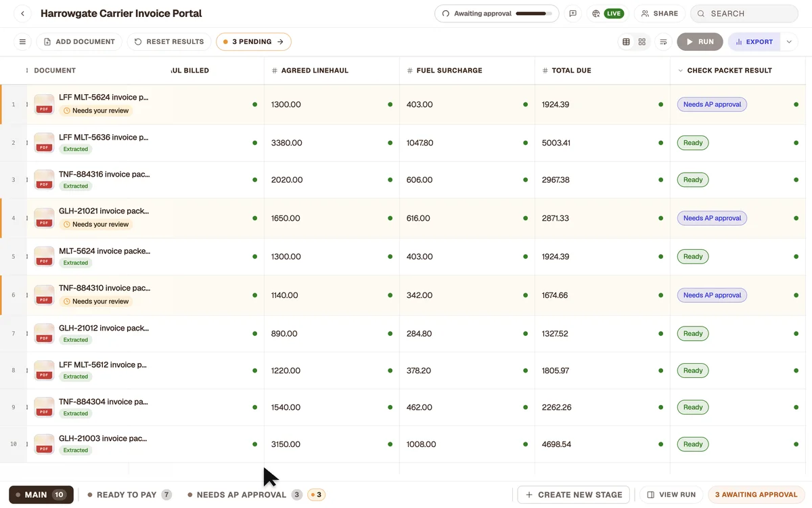Click the Export button
This screenshot has width=812, height=508.
pos(754,42)
